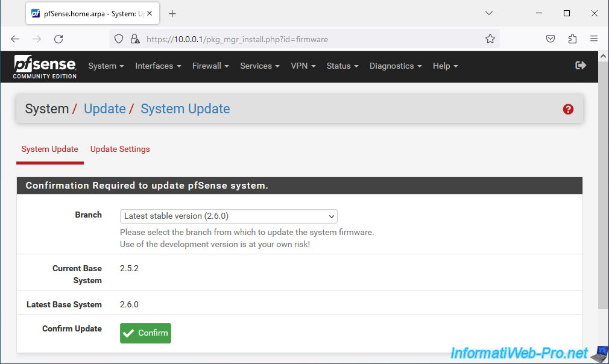Select the pfSense.home.arpa browser tab
609x364 pixels.
[92, 14]
